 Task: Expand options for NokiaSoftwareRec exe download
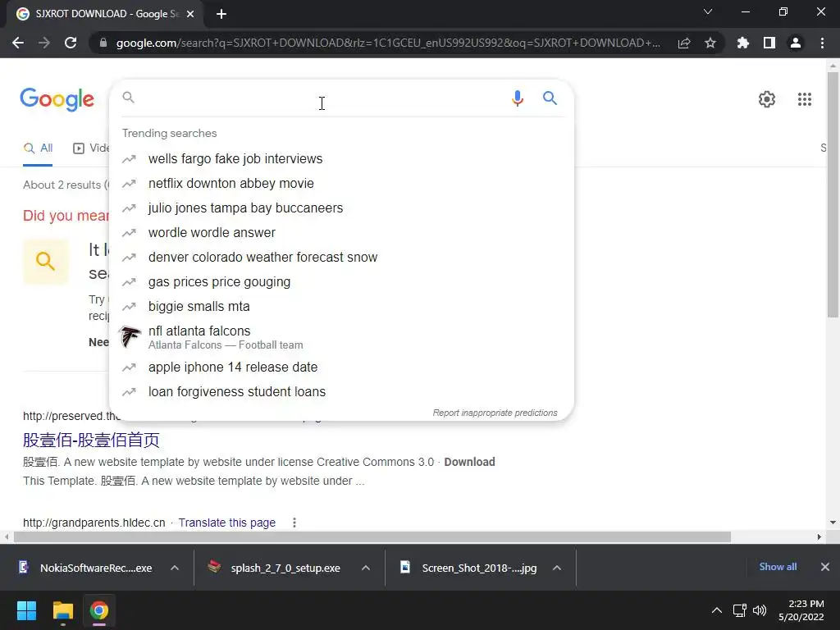tap(175, 568)
